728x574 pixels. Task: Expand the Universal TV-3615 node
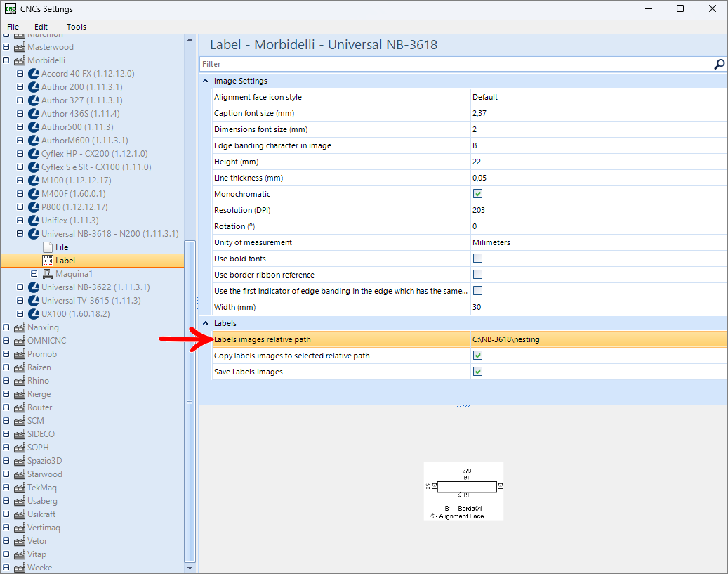pos(20,301)
